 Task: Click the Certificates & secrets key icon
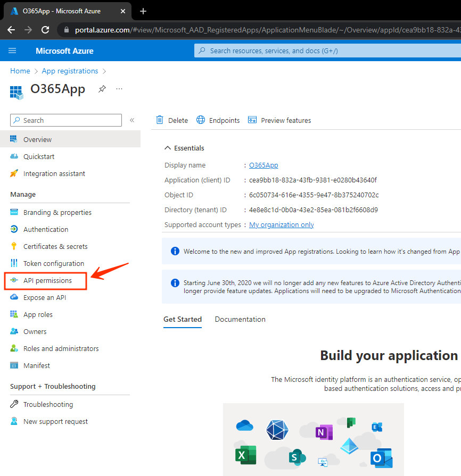click(x=14, y=246)
